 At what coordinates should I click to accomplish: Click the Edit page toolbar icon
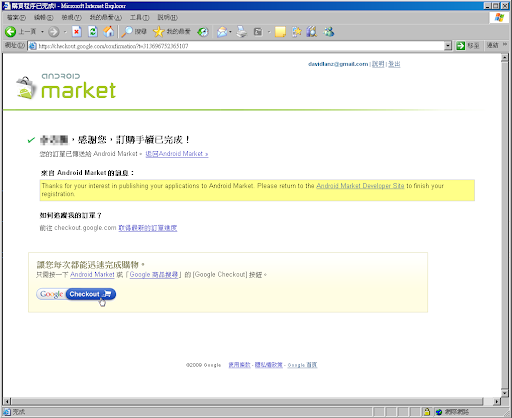tap(258, 32)
